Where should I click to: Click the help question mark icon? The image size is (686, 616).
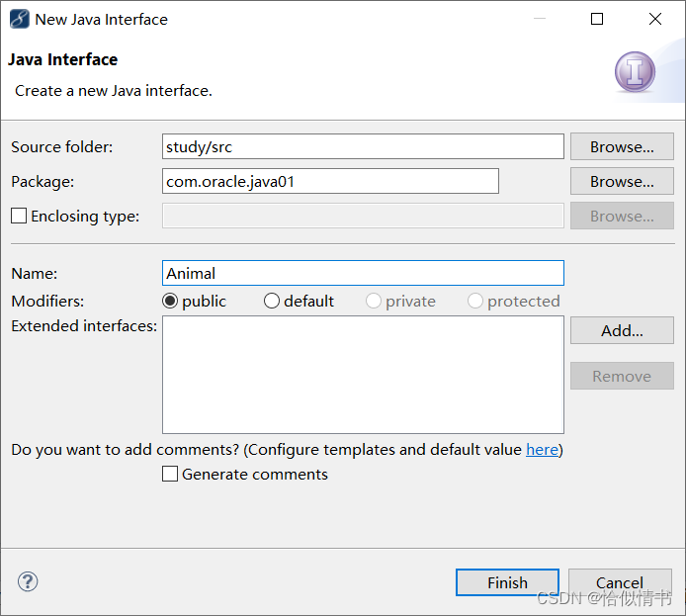click(x=28, y=581)
